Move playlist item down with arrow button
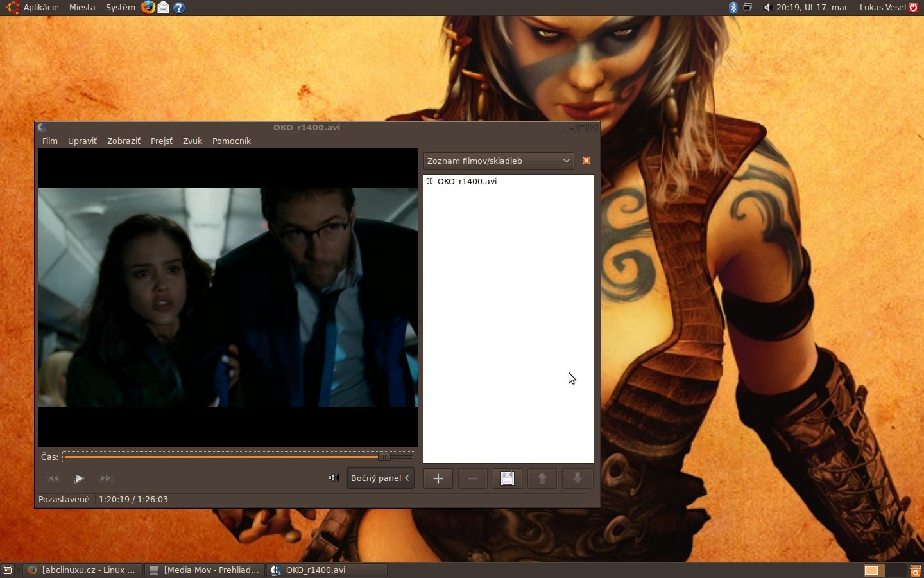The width and height of the screenshot is (924, 578). tap(577, 478)
